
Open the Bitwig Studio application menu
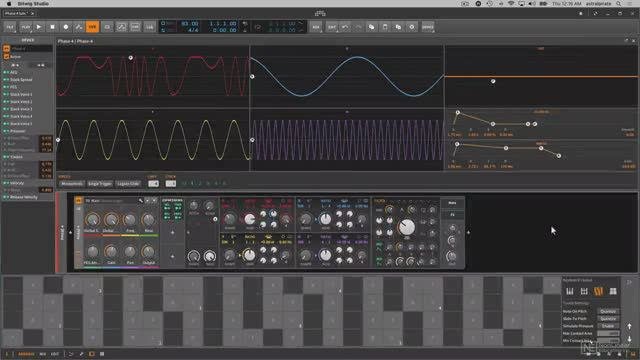[x=33, y=3]
